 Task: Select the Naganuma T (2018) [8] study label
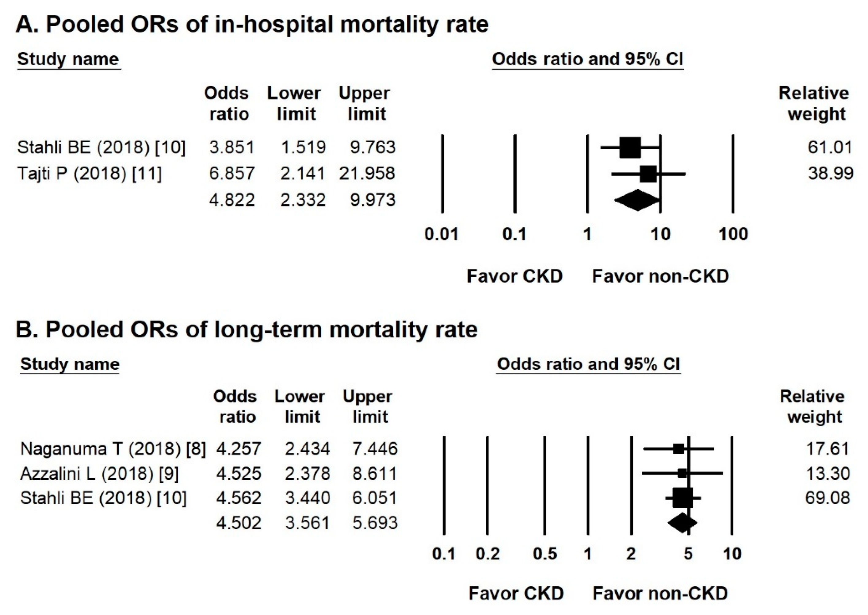click(113, 448)
